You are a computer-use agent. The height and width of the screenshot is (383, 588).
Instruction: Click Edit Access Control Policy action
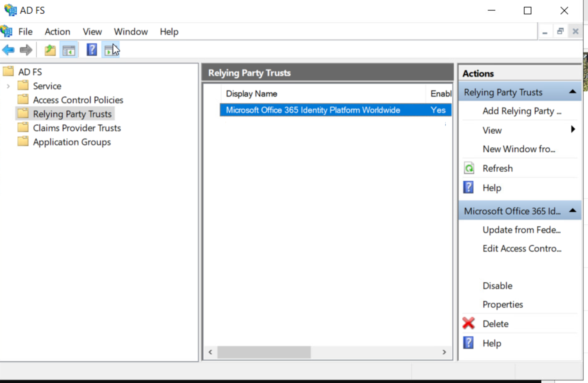pyautogui.click(x=522, y=248)
